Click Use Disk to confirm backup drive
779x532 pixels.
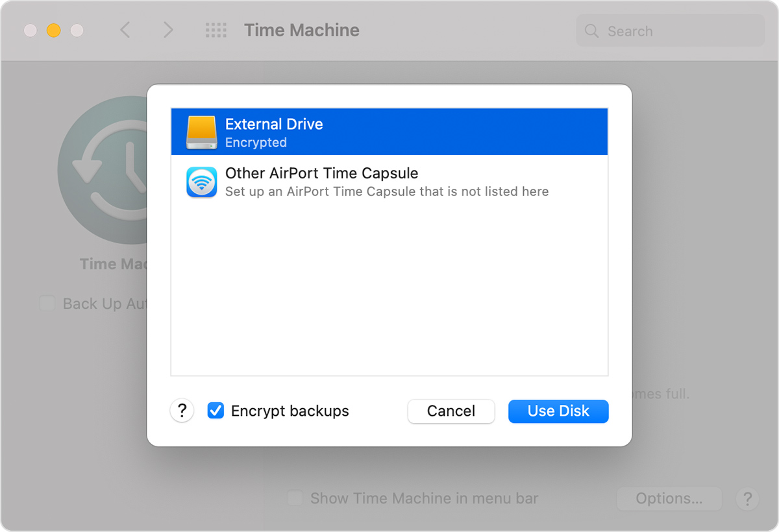[x=558, y=411]
